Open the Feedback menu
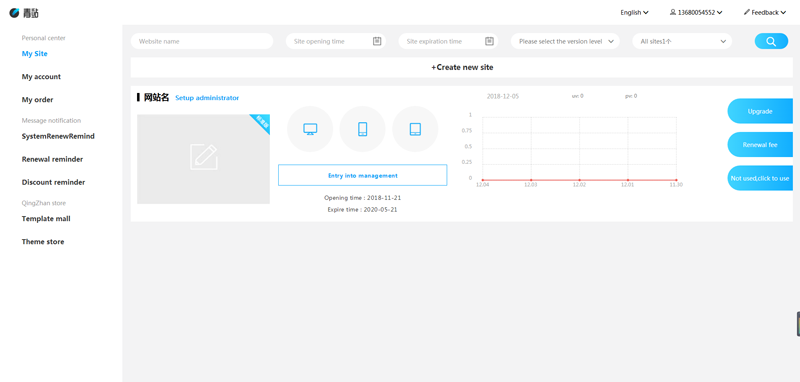The width and height of the screenshot is (800, 382). [764, 13]
